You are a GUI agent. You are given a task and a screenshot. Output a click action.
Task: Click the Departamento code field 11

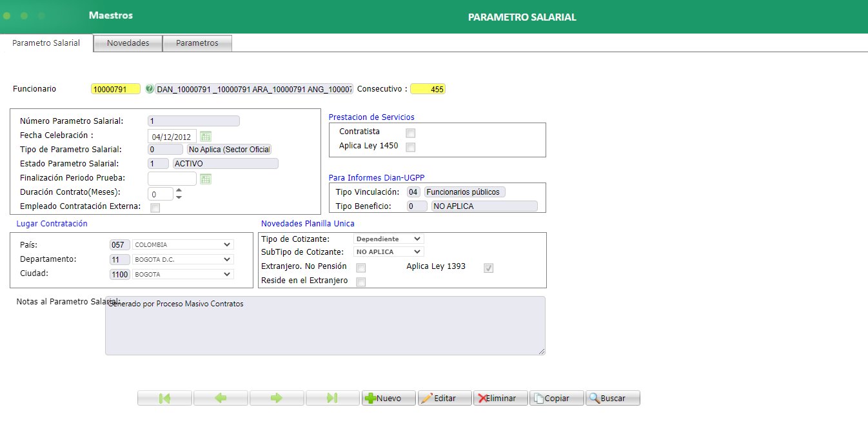[119, 259]
